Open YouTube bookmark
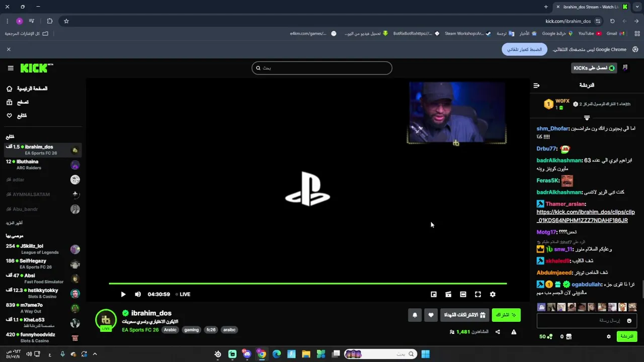 (x=590, y=34)
